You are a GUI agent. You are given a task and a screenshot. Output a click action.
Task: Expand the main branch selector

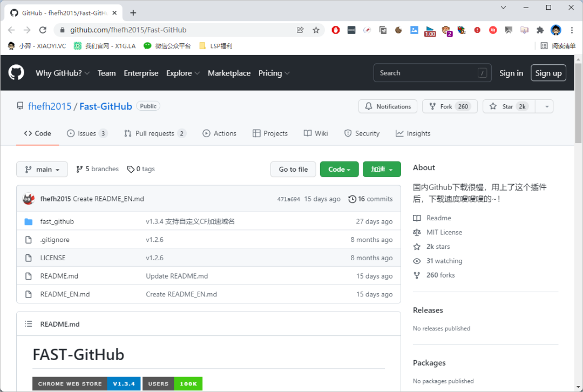tap(42, 169)
